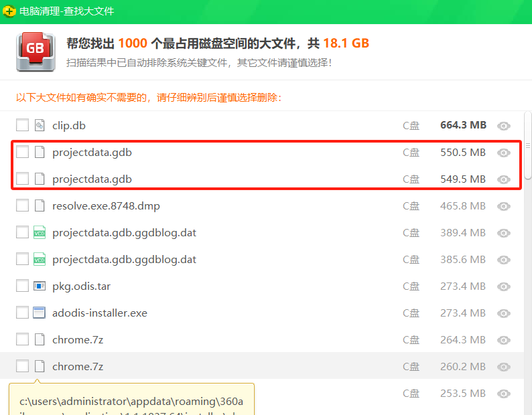Select the resolve.exe.8748.dmp file name
Viewport: 532px width, 415px height.
106,206
